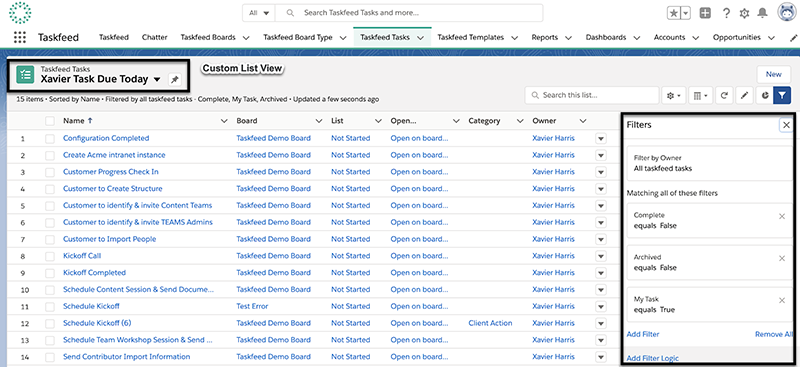Click the Favorites star icon

(x=674, y=13)
